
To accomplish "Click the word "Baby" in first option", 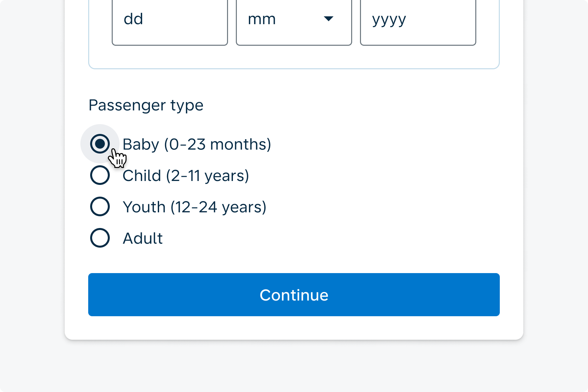I will click(x=141, y=144).
